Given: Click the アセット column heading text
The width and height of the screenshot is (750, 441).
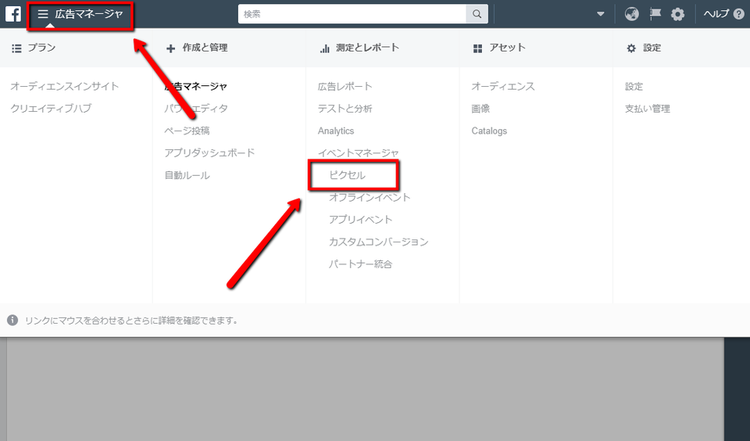Looking at the screenshot, I should (507, 48).
